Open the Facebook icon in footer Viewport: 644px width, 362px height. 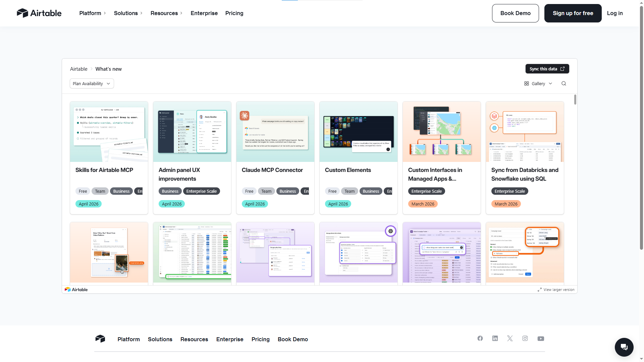480,339
